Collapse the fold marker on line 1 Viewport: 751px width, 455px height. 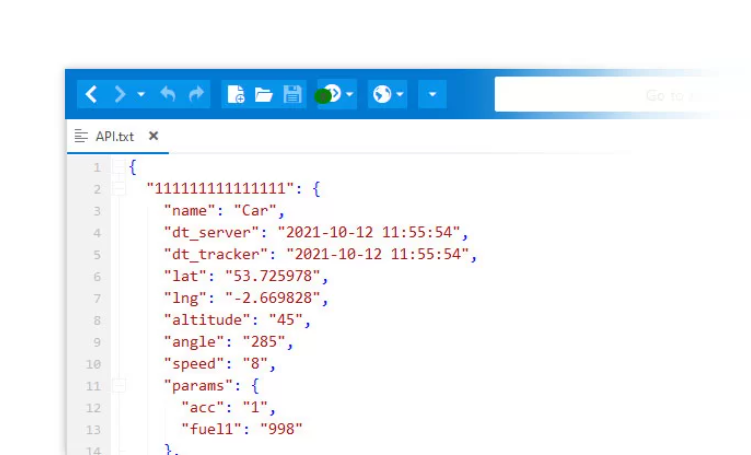tap(119, 167)
